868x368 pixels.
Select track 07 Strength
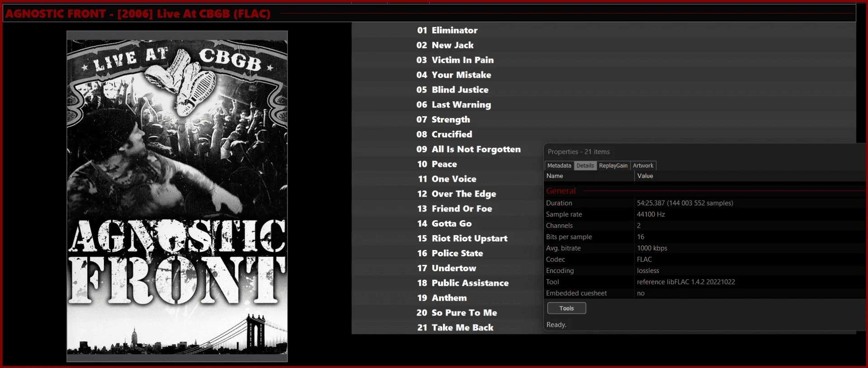point(443,120)
